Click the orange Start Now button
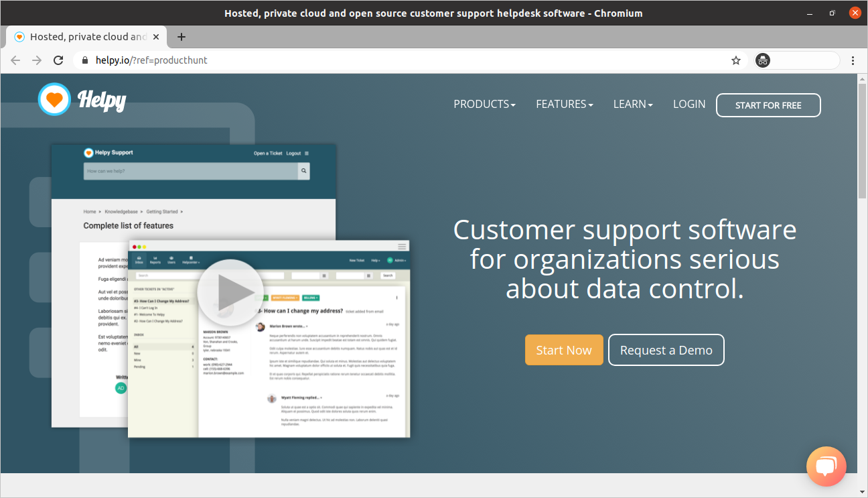The width and height of the screenshot is (868, 498). coord(564,350)
